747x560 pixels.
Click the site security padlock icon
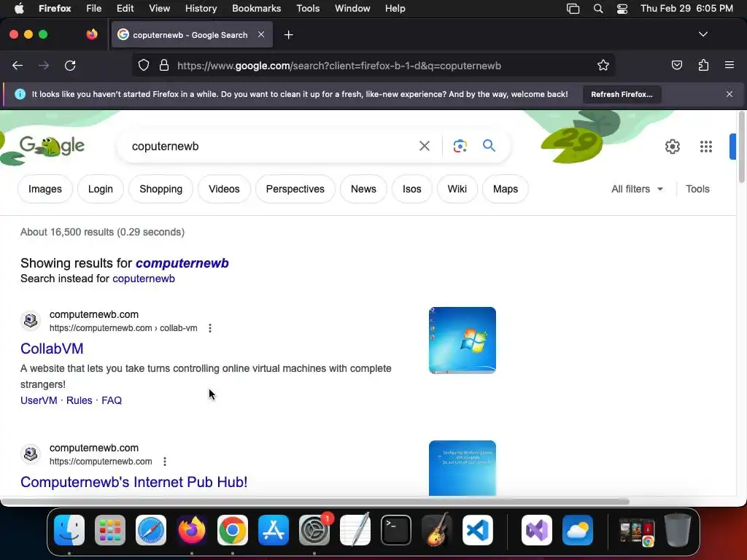pyautogui.click(x=164, y=66)
